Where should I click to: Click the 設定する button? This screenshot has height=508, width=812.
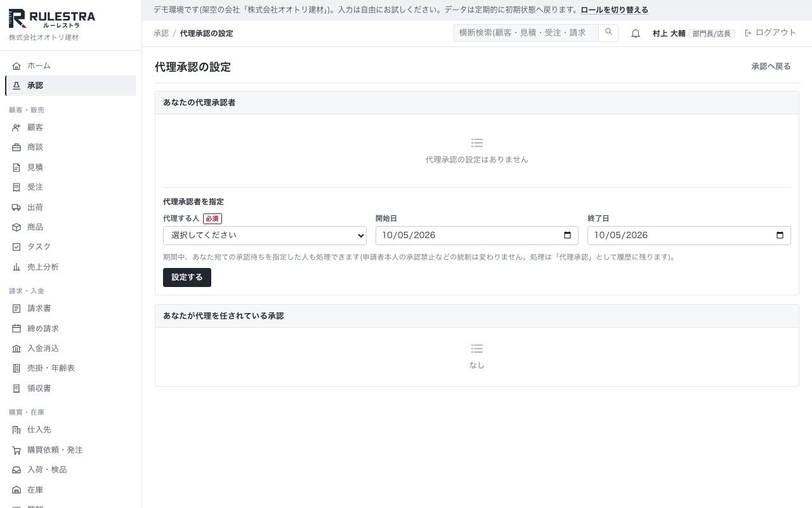(187, 277)
